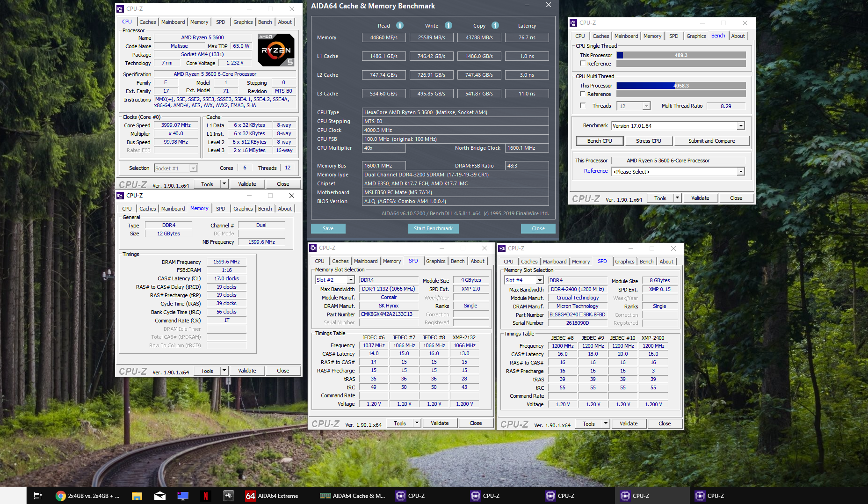The width and height of the screenshot is (868, 504).
Task: Expand Tools arrow in Bench CPU-Z window
Action: click(x=677, y=198)
